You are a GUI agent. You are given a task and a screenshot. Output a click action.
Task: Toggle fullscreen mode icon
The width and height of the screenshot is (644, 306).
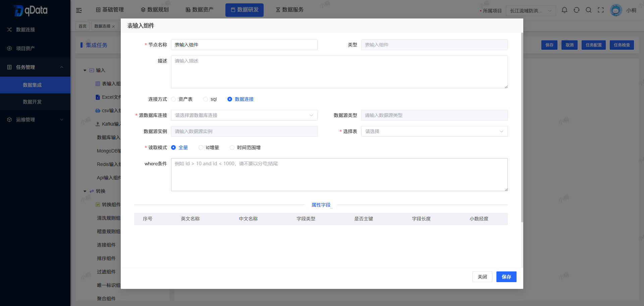[x=601, y=10]
